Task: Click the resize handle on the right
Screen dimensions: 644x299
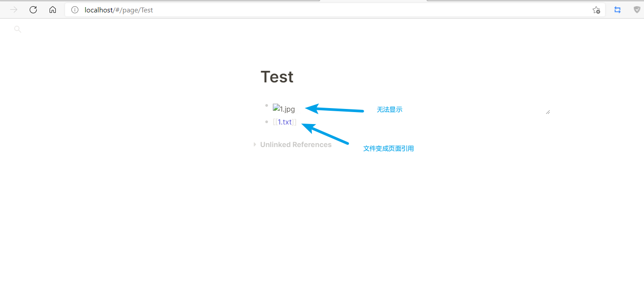Action: coord(548,112)
